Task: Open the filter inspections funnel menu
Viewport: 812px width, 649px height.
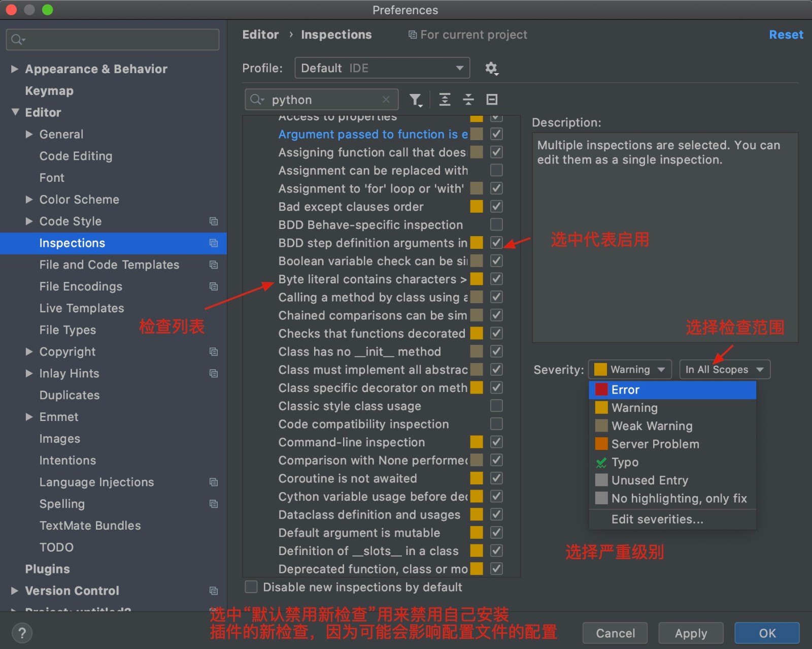Action: pyautogui.click(x=416, y=100)
